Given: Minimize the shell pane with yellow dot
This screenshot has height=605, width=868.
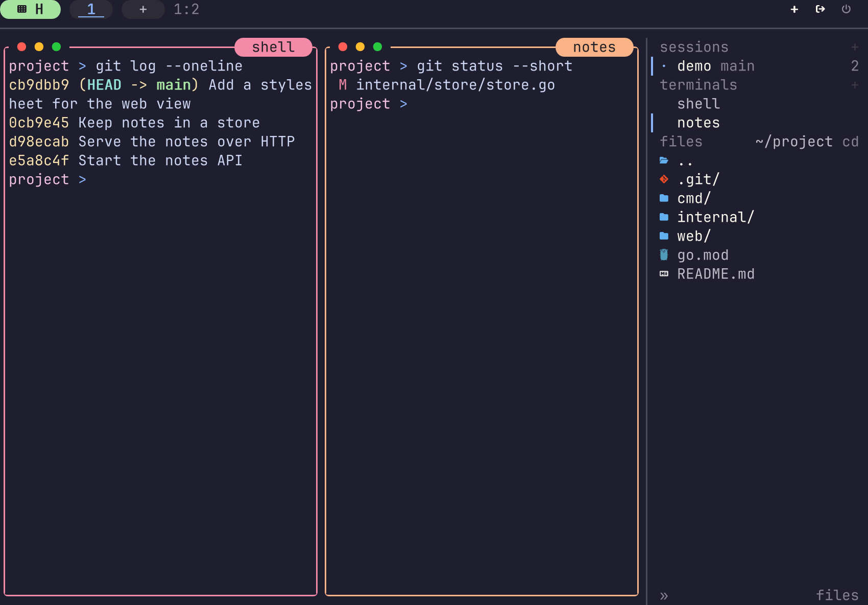Looking at the screenshot, I should (39, 47).
